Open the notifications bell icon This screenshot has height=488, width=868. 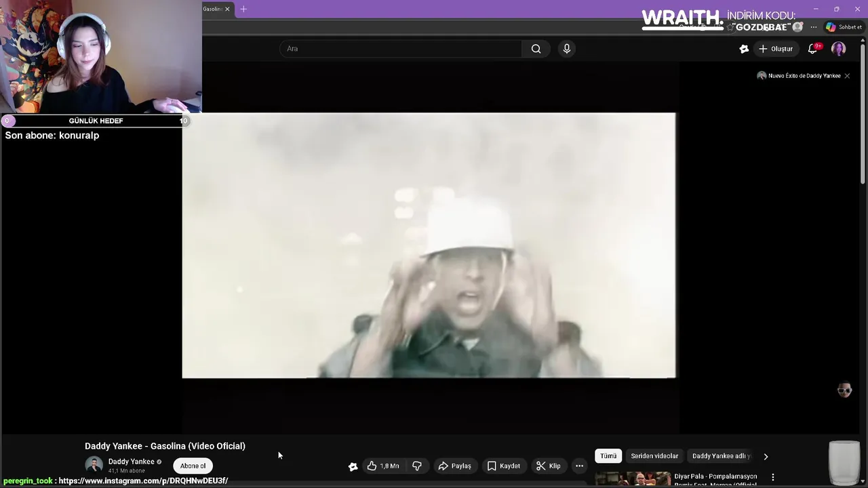coord(813,49)
